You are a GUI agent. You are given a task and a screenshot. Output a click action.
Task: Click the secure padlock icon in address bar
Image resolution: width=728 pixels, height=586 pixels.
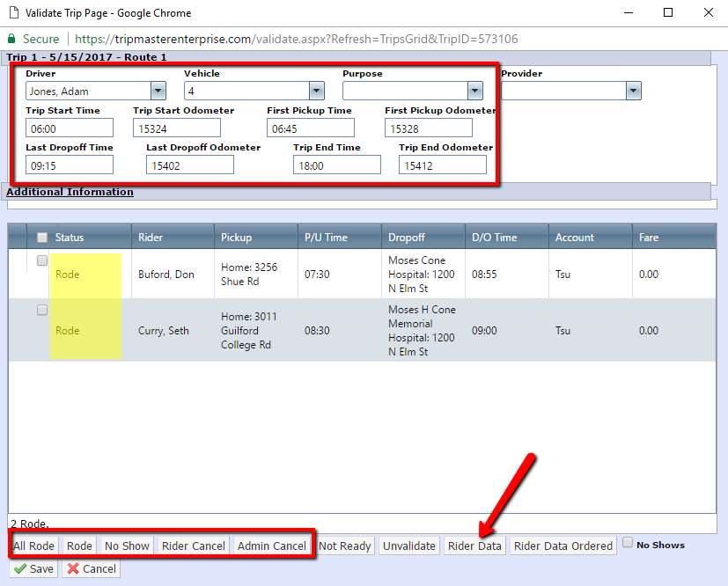pyautogui.click(x=11, y=39)
